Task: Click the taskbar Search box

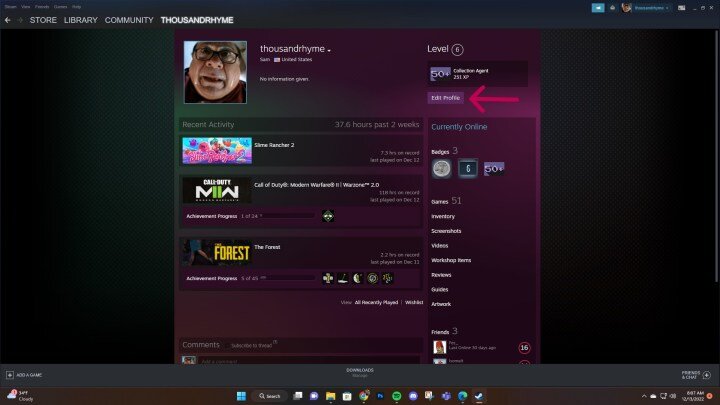Action: point(270,396)
